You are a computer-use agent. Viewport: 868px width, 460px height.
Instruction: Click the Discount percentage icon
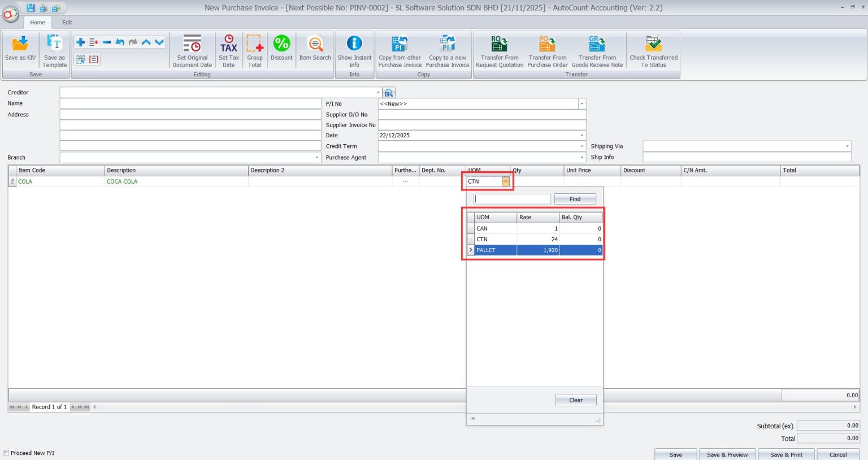point(281,50)
